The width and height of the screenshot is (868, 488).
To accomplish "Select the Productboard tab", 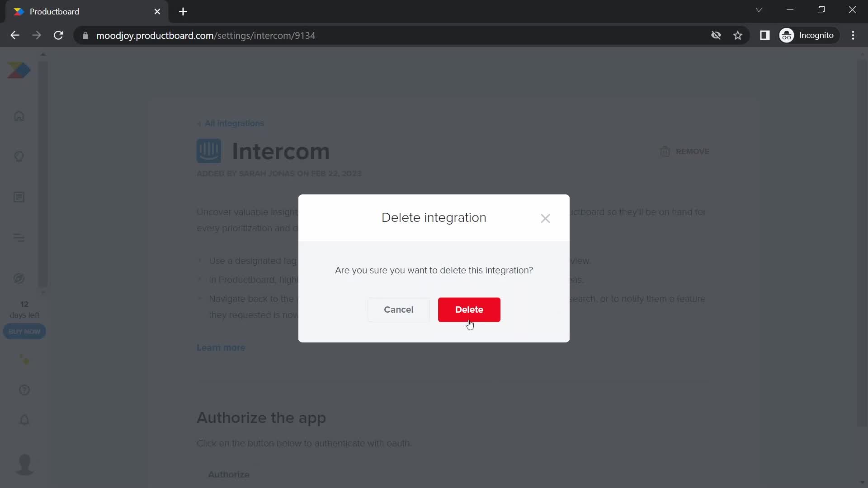I will click(86, 12).
